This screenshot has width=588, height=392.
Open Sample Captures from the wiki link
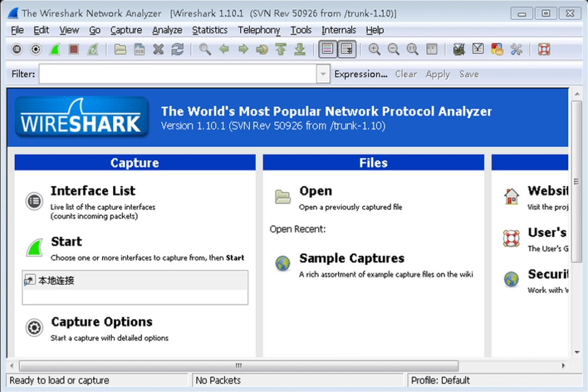pos(351,258)
